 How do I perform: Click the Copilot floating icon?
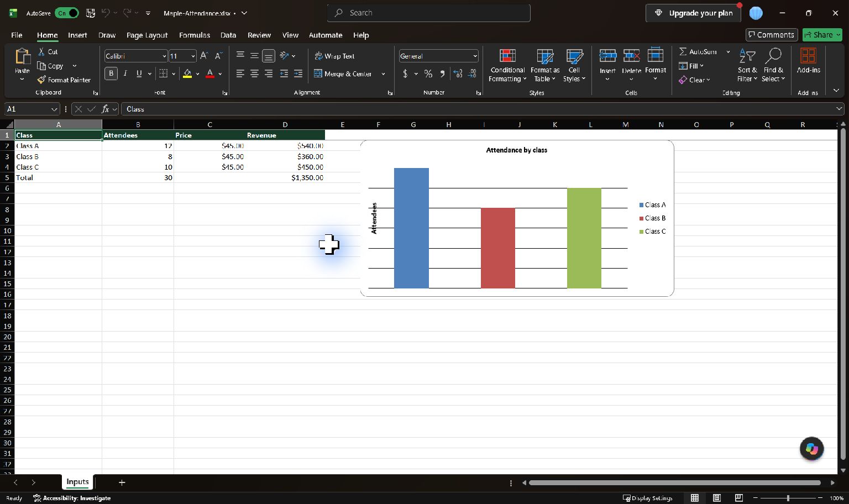(811, 449)
